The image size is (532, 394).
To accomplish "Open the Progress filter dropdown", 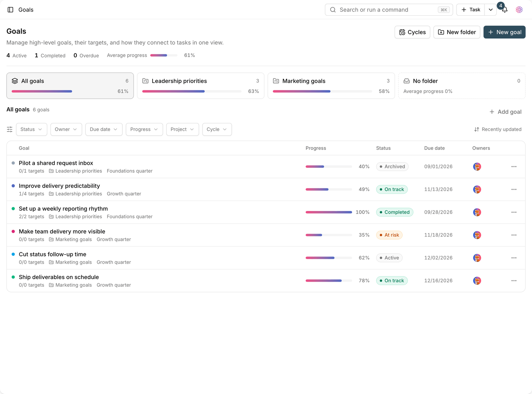I will click(144, 129).
